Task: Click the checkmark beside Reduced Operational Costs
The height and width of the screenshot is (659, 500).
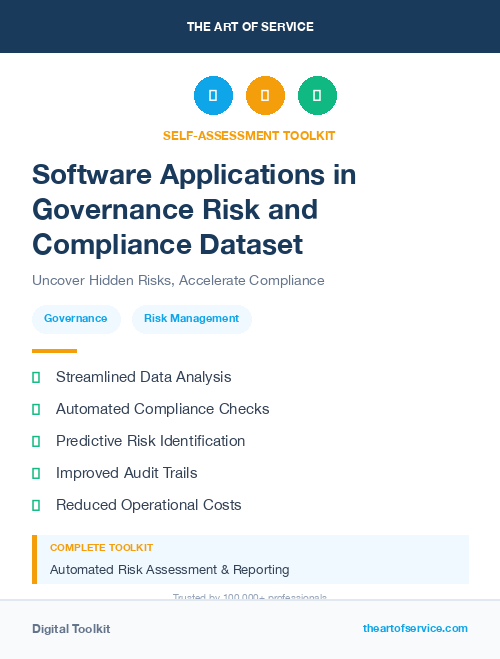Action: [36, 505]
